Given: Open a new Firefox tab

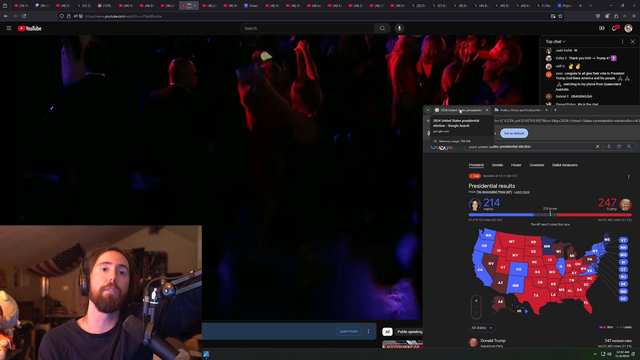Looking at the screenshot, I should click(580, 6).
